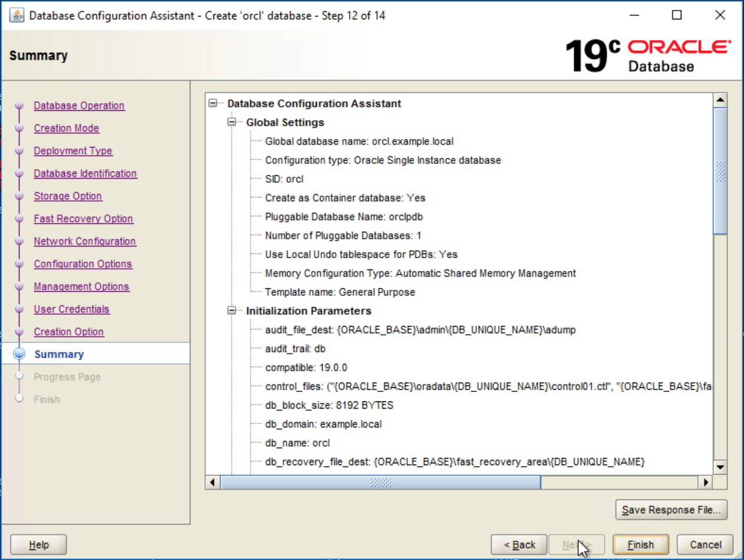Click the Database Configuration Assistant root label
This screenshot has width=744, height=560.
[x=314, y=104]
